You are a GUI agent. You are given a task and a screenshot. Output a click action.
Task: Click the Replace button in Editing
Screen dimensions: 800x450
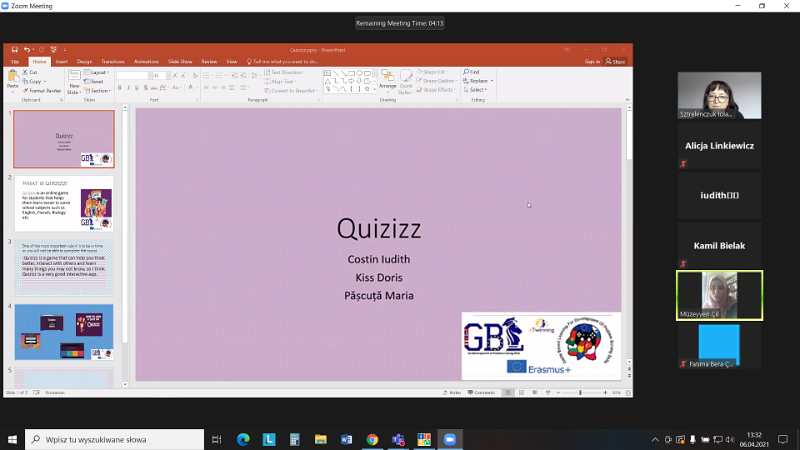[x=478, y=81]
